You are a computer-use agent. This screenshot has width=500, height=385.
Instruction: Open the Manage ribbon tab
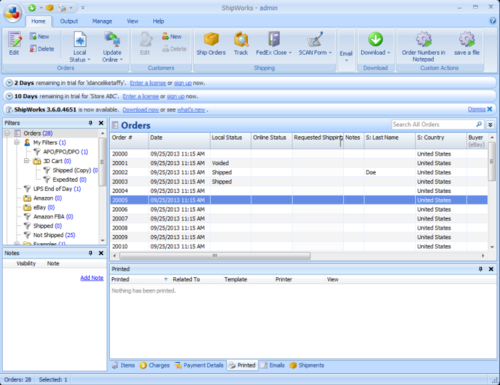click(x=102, y=21)
